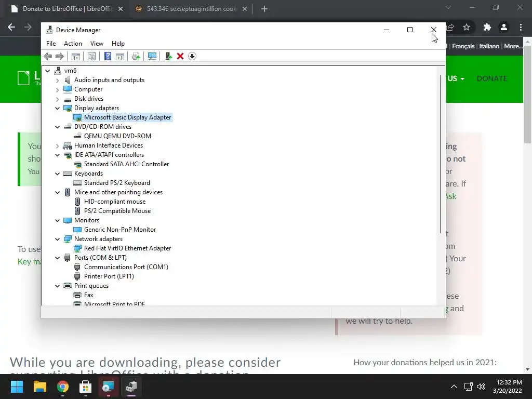Open Chrome extensions puzzle icon
Screen dimensions: 532x399
click(x=487, y=27)
